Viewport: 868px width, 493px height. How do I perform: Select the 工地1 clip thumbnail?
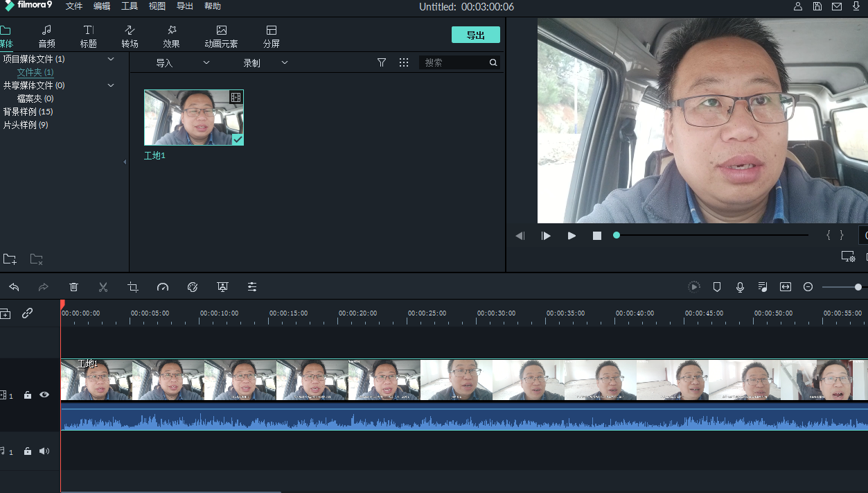click(x=194, y=117)
